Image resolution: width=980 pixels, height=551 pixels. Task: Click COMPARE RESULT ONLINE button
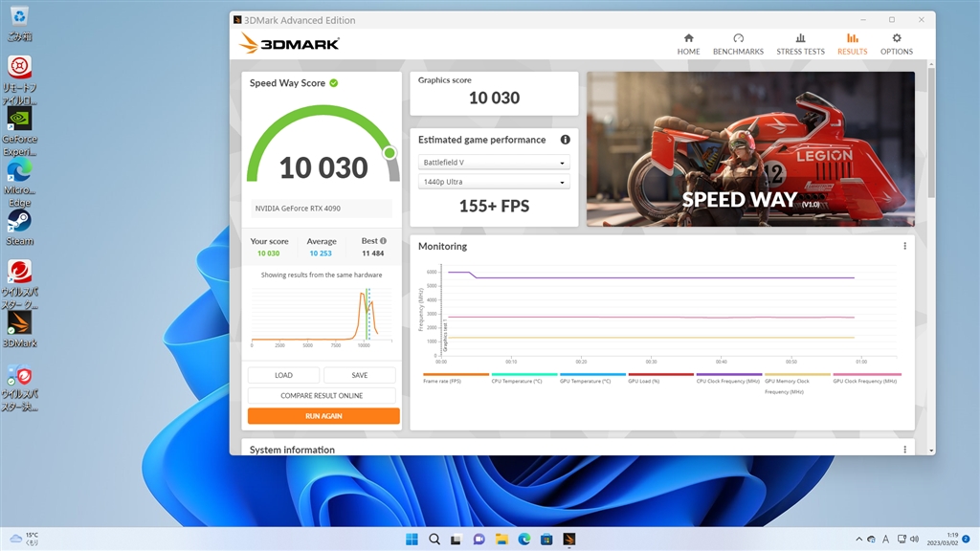point(322,395)
